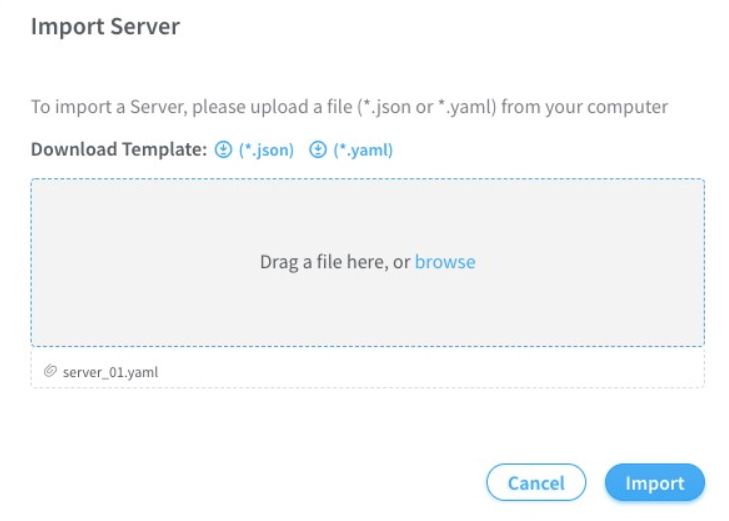Click the Import Server dialog title
729x521 pixels.
(x=105, y=27)
